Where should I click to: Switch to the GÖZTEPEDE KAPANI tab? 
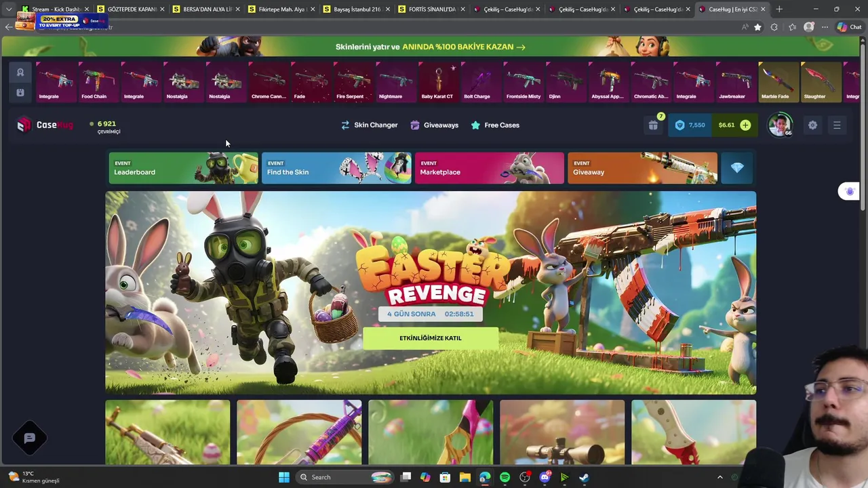coord(130,9)
